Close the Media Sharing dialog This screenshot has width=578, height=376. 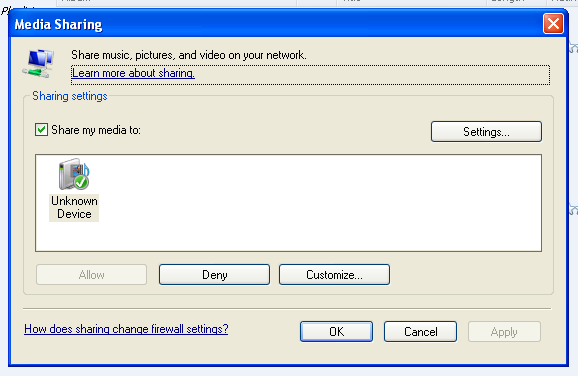[553, 24]
